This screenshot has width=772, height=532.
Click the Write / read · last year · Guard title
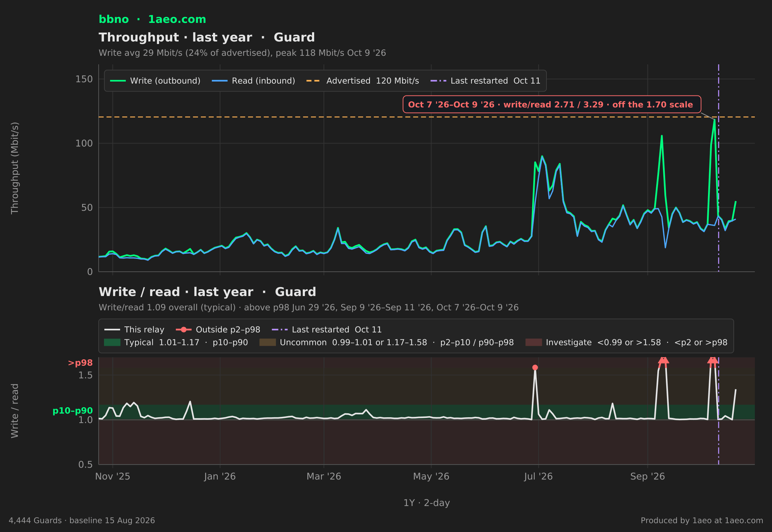click(x=207, y=292)
